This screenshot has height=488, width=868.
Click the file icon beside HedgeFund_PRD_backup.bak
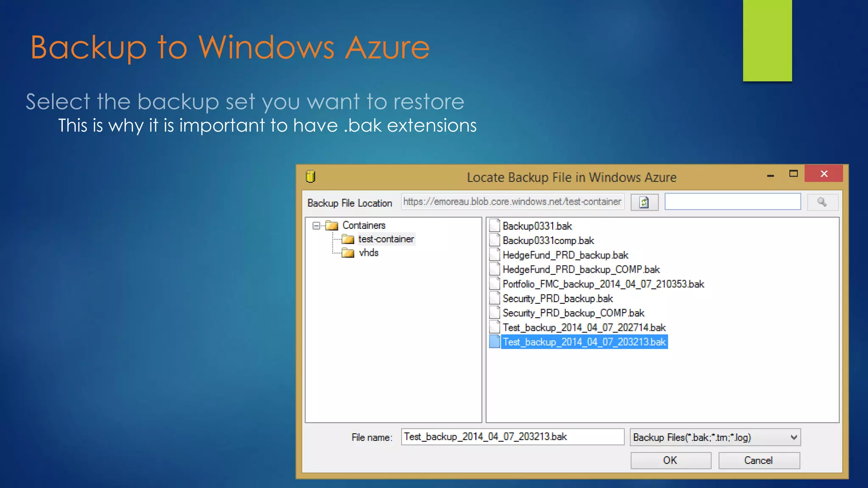[x=494, y=255]
